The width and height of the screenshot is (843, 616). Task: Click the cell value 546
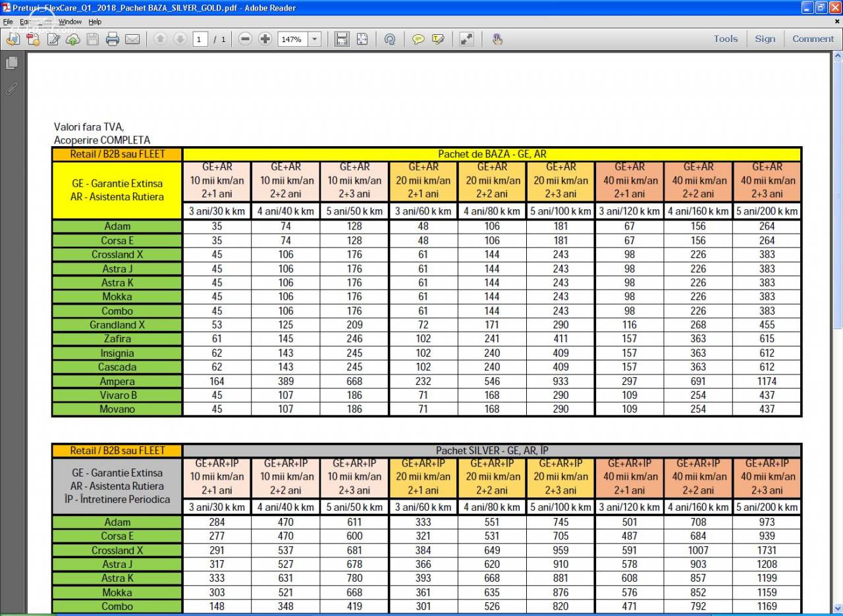[x=492, y=382]
